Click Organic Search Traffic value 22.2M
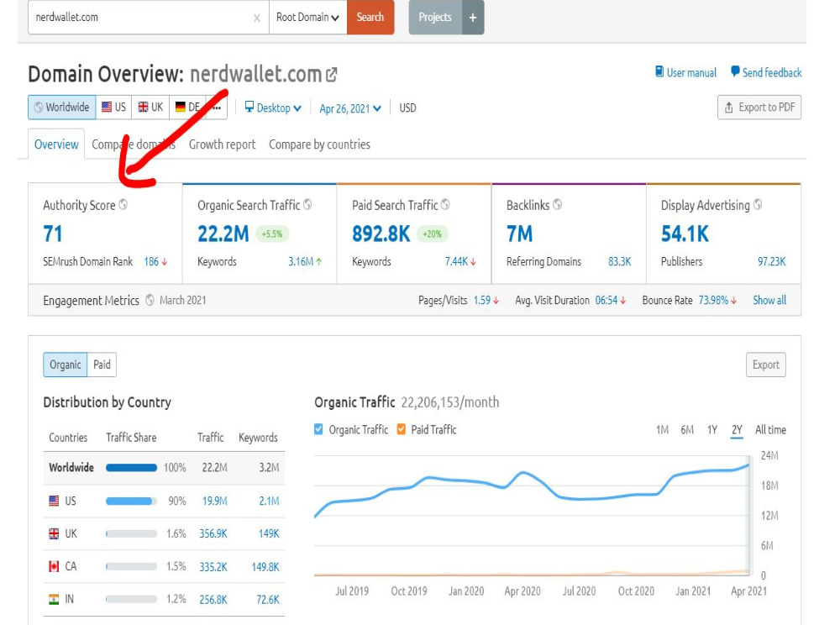The image size is (840, 630). [x=223, y=234]
